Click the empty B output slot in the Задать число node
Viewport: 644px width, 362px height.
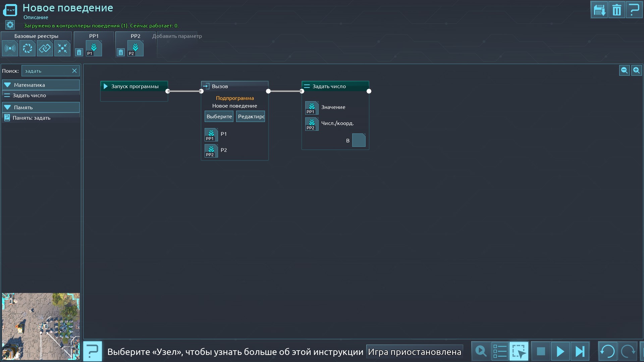(359, 140)
